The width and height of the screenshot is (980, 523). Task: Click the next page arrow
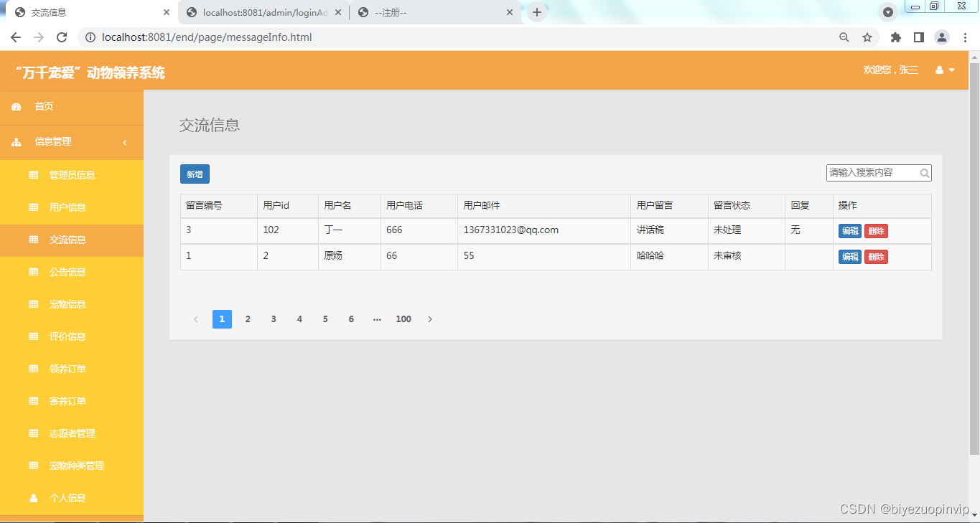(x=430, y=319)
